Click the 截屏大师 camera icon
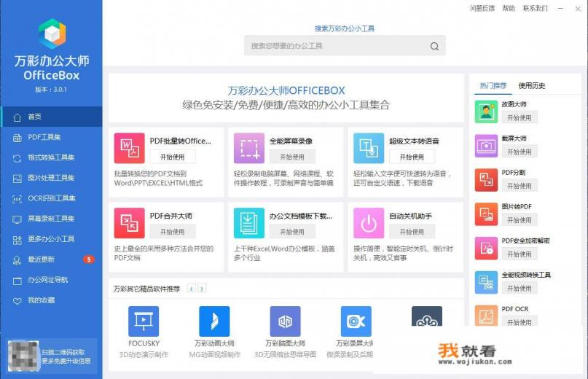588x379 pixels. 486,146
